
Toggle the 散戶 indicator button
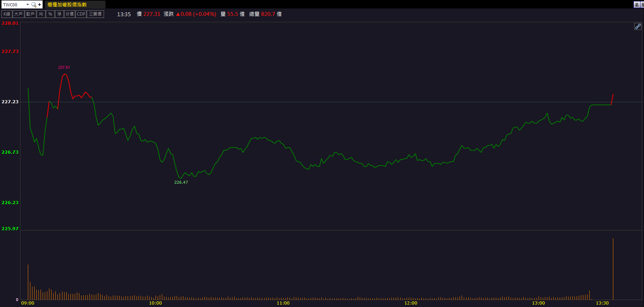[x=30, y=14]
